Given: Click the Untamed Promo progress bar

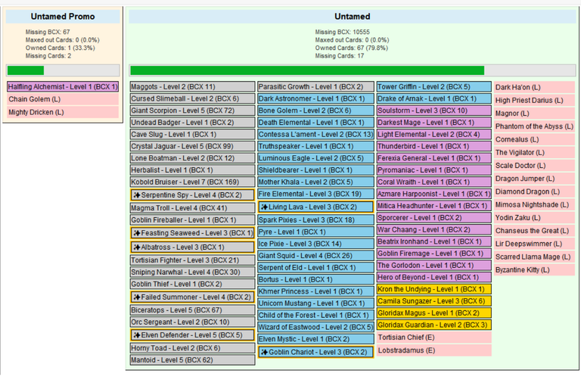Looking at the screenshot, I should tap(63, 70).
